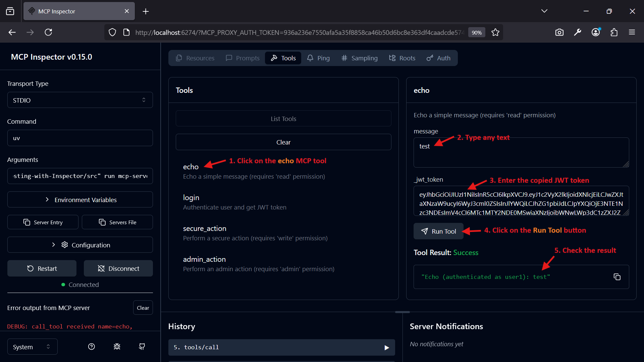
Task: Click the DEBUG call_tool error log line
Action: (x=70, y=326)
